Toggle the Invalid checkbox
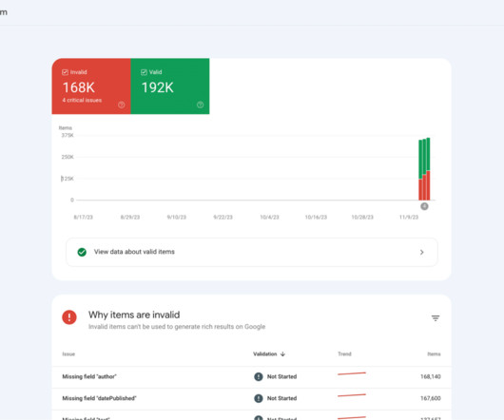 pyautogui.click(x=65, y=72)
